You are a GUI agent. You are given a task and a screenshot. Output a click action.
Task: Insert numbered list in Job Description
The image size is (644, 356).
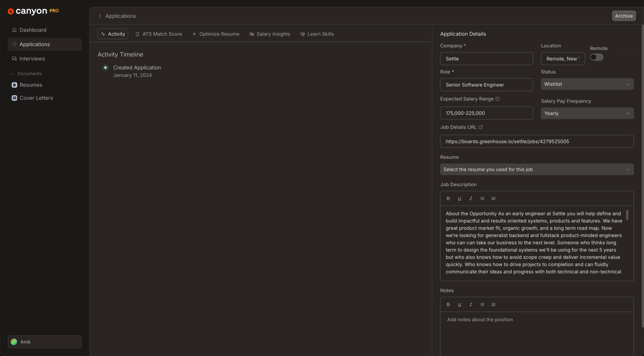[493, 198]
